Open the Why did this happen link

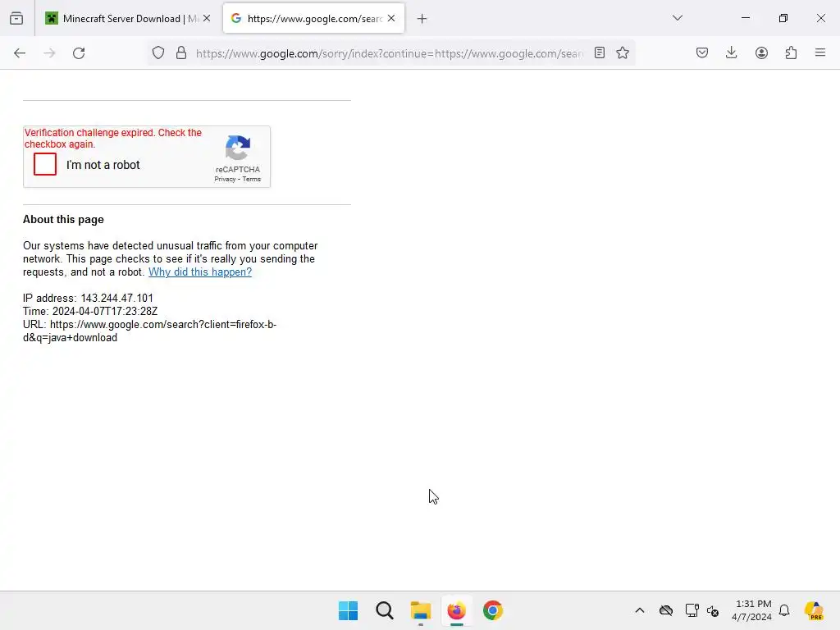click(200, 272)
